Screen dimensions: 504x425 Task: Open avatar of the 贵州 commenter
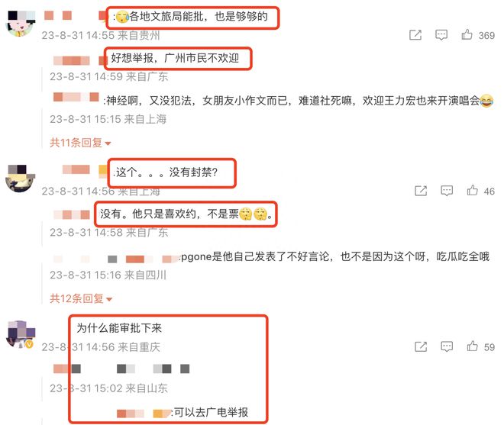[21, 23]
